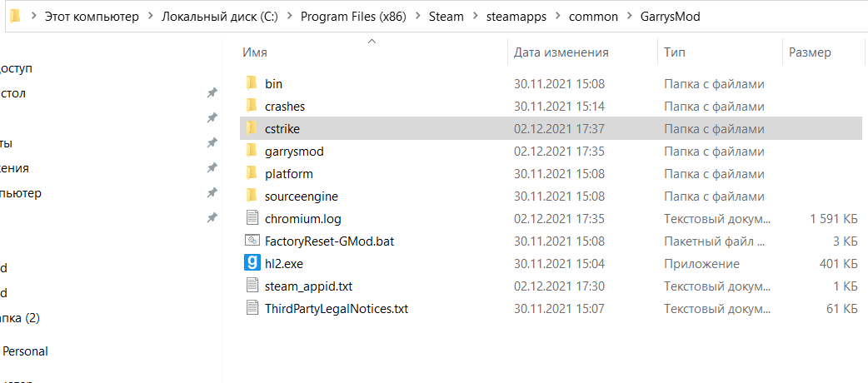Click the Размер column header
This screenshot has height=383, width=868.
tap(810, 52)
